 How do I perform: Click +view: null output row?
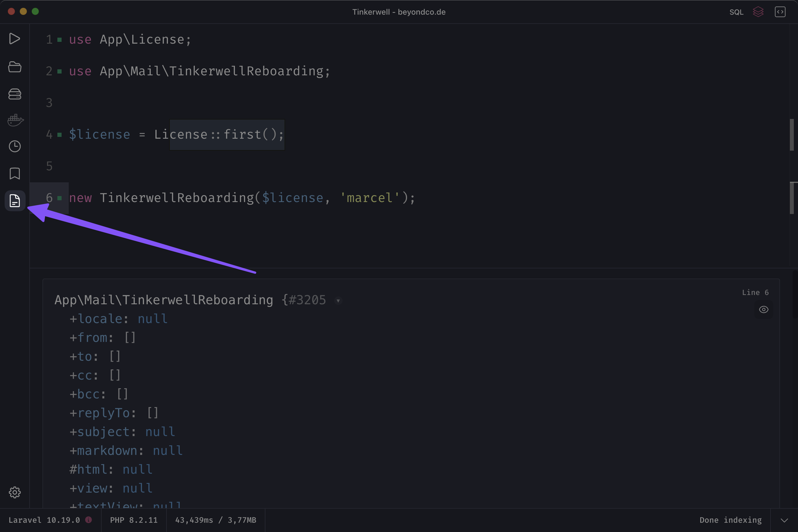(111, 489)
